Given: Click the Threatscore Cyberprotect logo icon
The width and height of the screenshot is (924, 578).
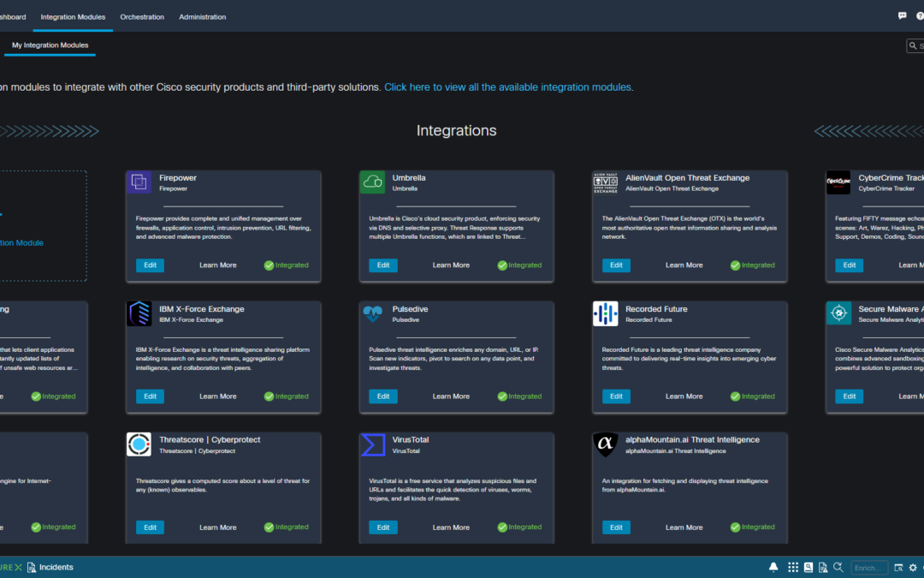Looking at the screenshot, I should (139, 444).
